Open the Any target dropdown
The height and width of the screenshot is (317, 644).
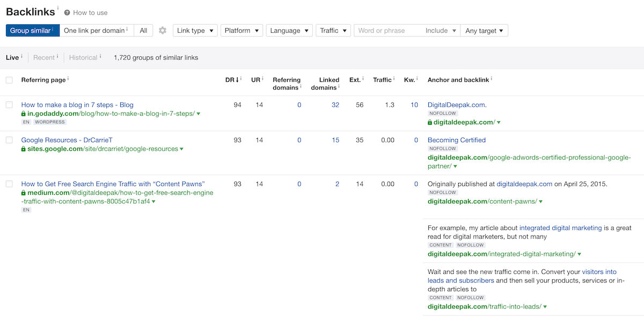[x=484, y=31]
